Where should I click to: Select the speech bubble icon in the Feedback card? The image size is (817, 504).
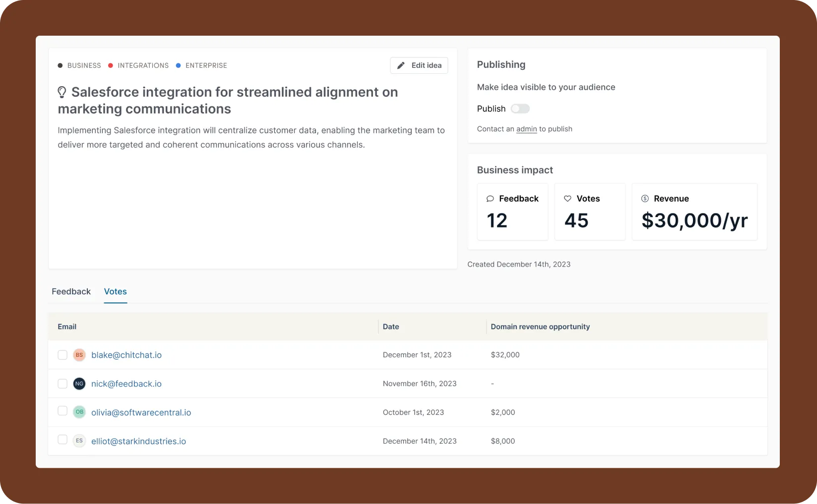pyautogui.click(x=491, y=198)
